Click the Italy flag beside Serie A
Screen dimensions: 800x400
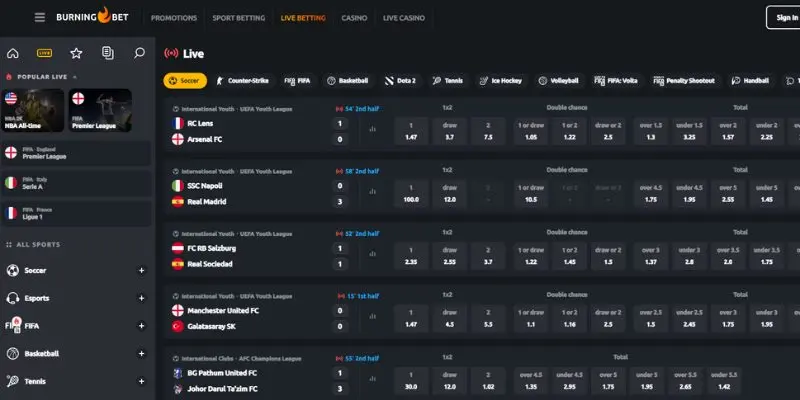pos(11,183)
